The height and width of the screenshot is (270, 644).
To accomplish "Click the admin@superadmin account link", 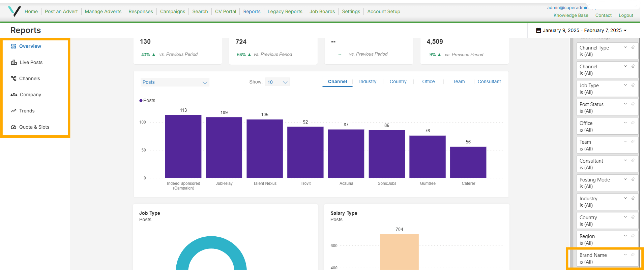I will (x=568, y=7).
